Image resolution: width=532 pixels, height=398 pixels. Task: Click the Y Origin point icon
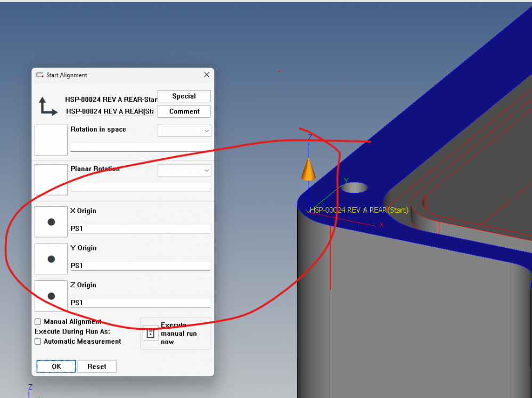(51, 259)
